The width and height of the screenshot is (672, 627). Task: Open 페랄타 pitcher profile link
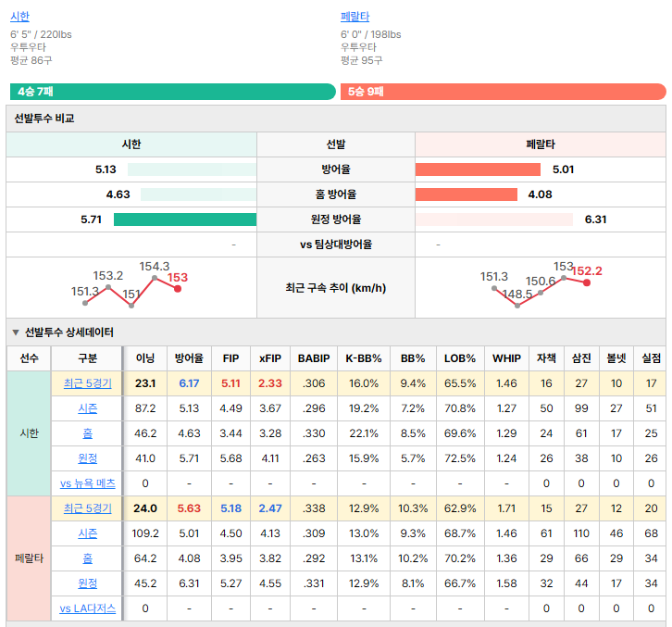point(355,17)
